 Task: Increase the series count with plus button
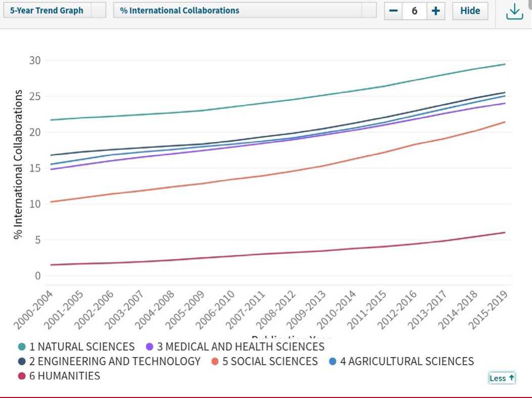[x=435, y=11]
